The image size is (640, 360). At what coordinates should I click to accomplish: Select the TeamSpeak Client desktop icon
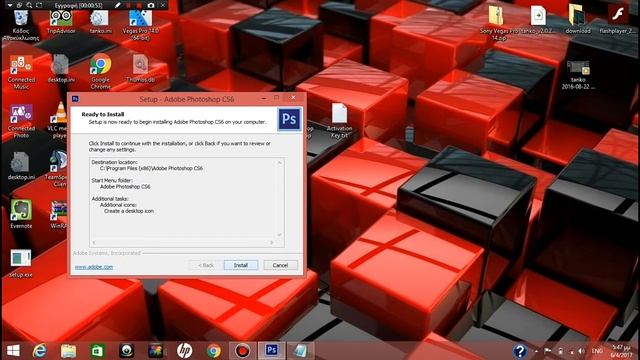56,169
